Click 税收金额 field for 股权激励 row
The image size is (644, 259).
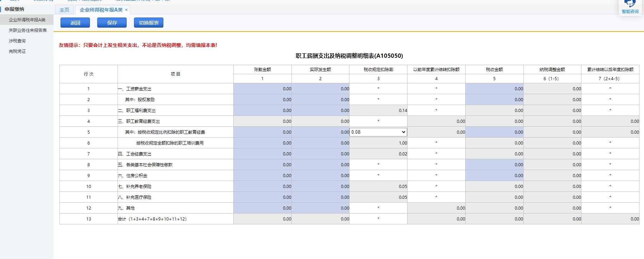(494, 100)
